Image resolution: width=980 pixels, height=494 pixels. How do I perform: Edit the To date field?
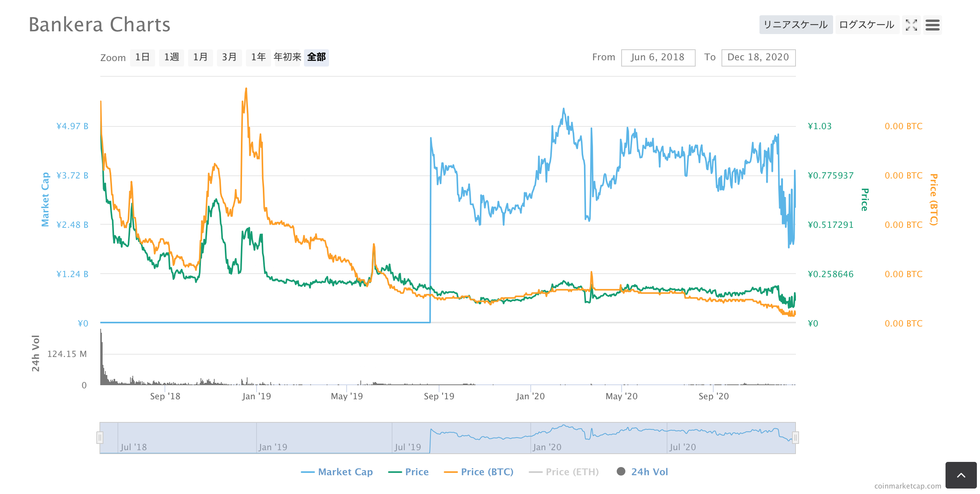(758, 58)
